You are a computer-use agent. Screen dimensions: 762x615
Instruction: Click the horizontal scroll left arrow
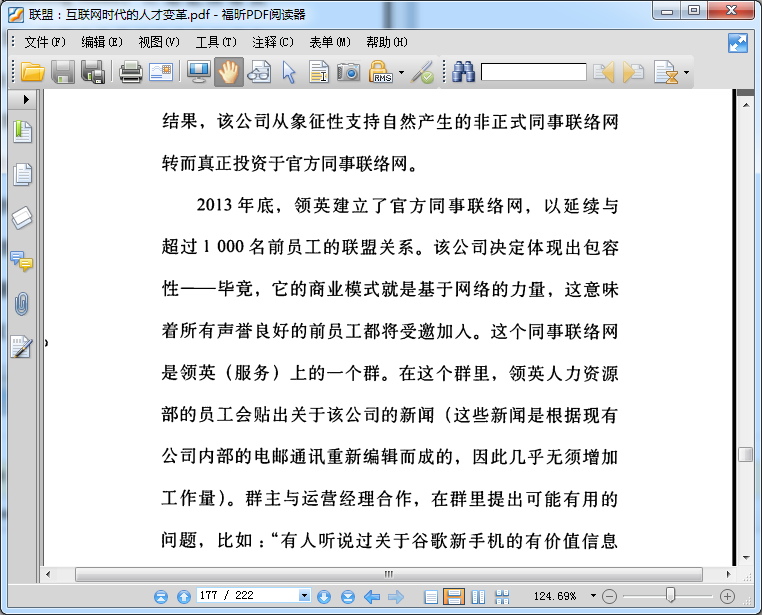[48, 574]
